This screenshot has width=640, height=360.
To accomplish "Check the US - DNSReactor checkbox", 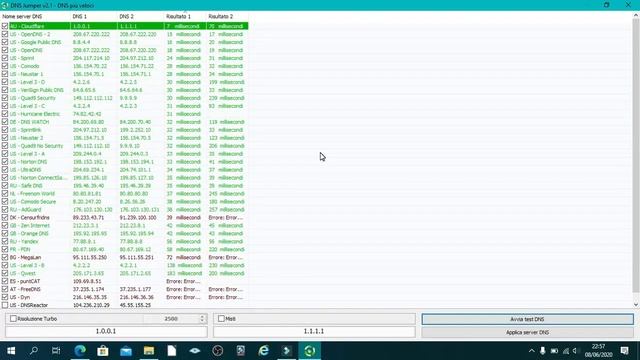I will (x=5, y=305).
